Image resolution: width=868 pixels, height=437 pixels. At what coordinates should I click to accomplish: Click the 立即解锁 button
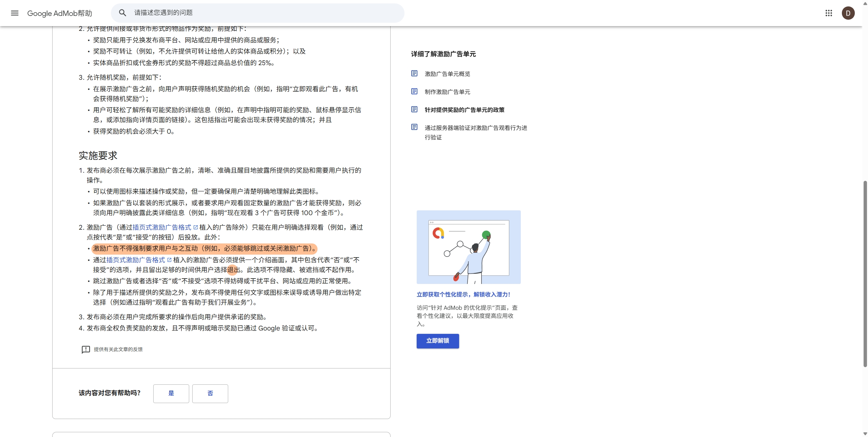point(437,341)
